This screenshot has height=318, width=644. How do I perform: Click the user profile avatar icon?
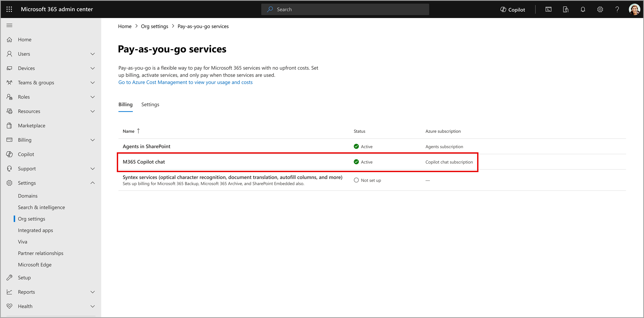pyautogui.click(x=634, y=9)
